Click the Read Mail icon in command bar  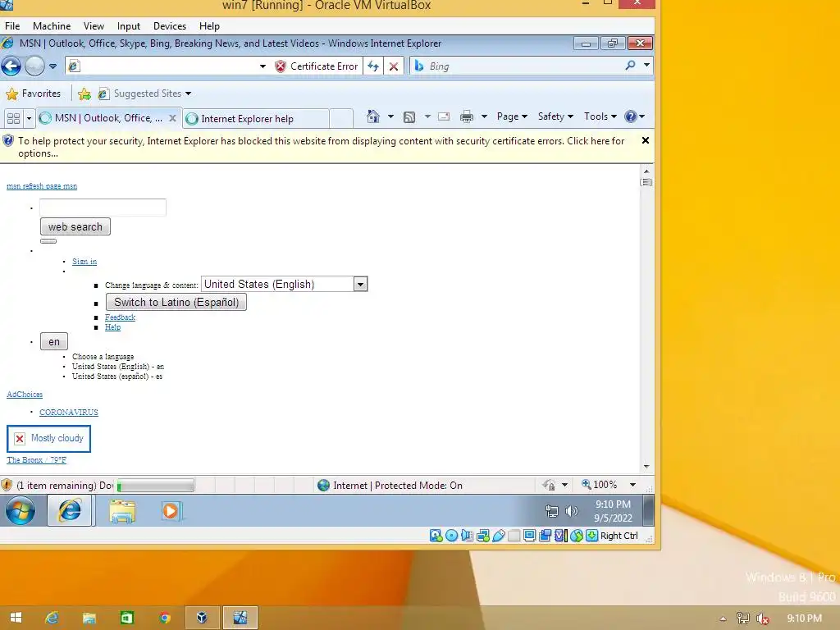(444, 116)
